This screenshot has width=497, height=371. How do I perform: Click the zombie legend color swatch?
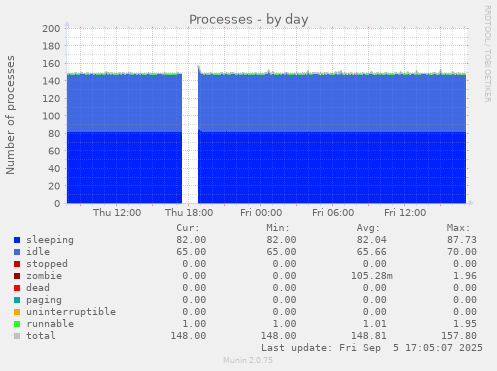(17, 276)
